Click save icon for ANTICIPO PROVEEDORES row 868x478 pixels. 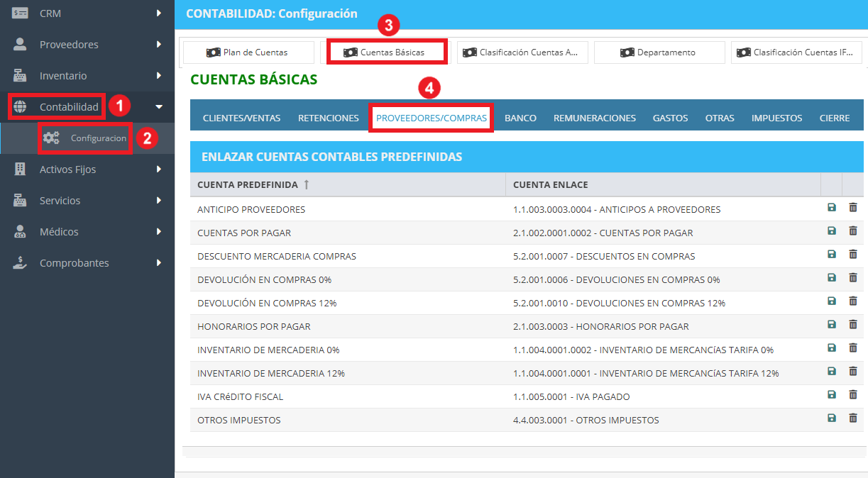coord(832,207)
